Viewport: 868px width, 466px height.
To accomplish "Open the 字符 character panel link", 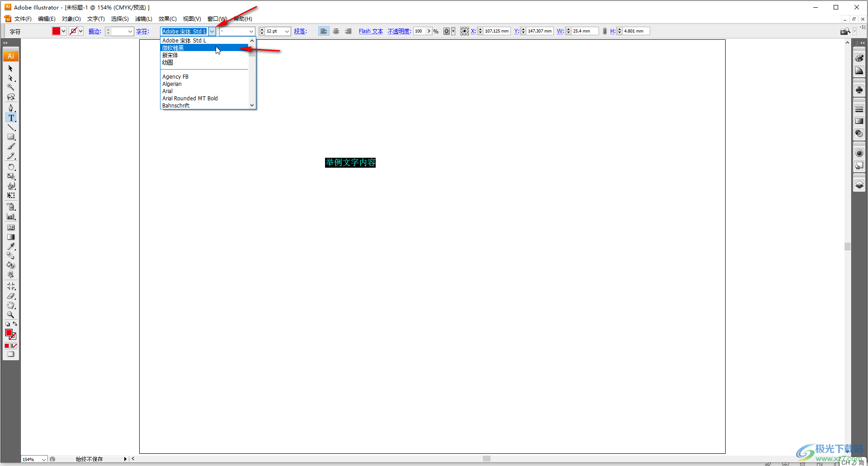I will [142, 31].
